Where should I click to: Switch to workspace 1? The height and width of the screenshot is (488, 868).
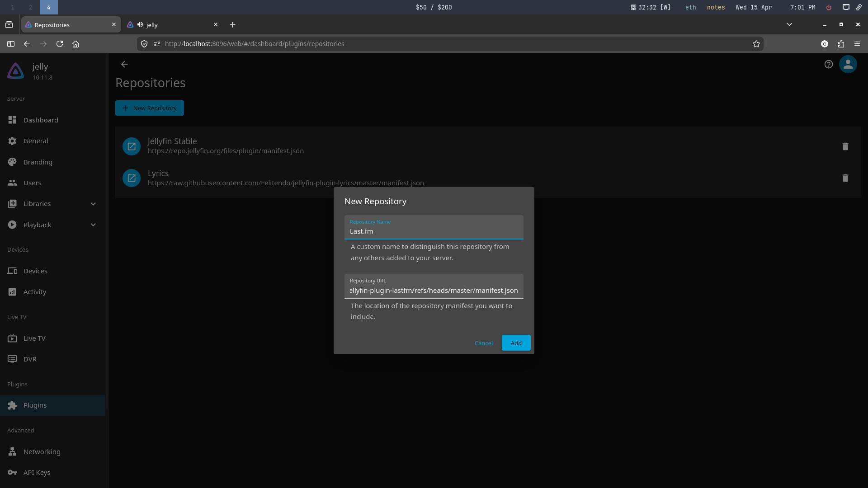13,7
